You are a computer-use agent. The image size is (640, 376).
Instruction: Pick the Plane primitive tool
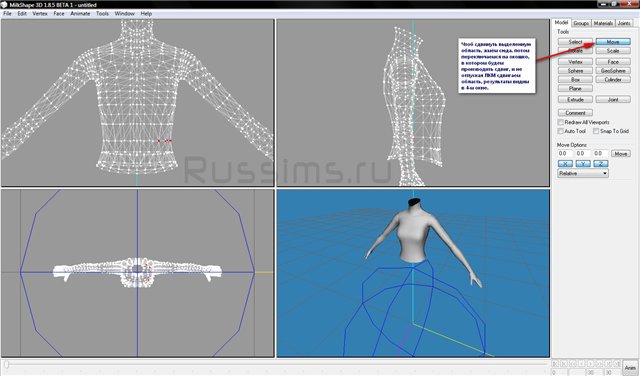pos(575,89)
